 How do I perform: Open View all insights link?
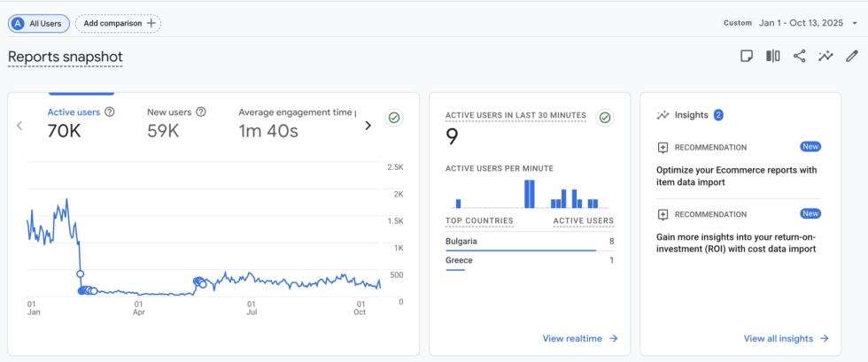coord(786,338)
